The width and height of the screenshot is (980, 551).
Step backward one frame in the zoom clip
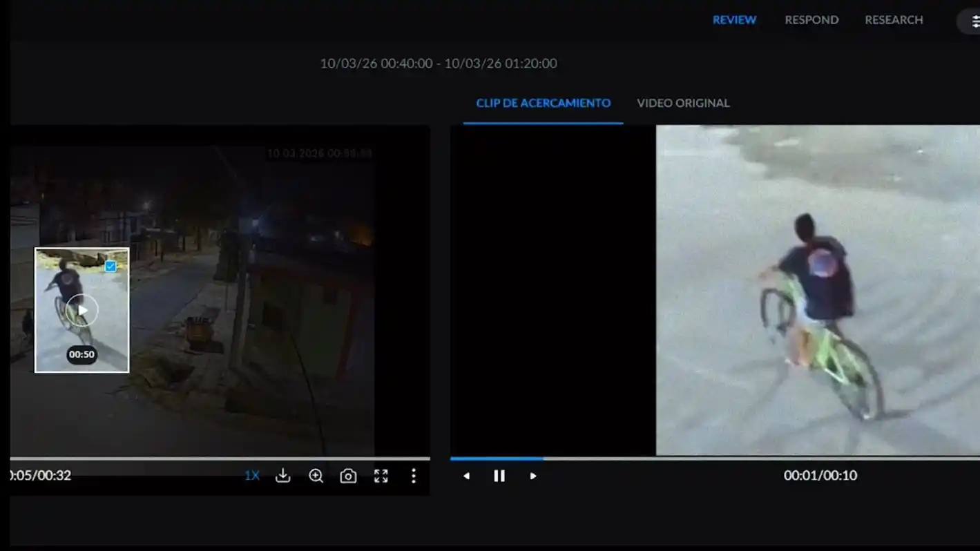467,476
